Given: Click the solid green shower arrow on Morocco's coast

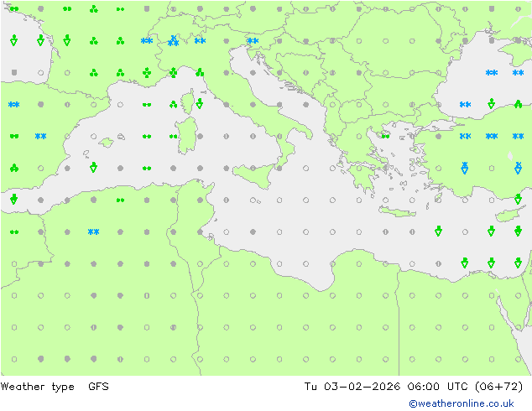Looking at the screenshot, I should point(13,200).
